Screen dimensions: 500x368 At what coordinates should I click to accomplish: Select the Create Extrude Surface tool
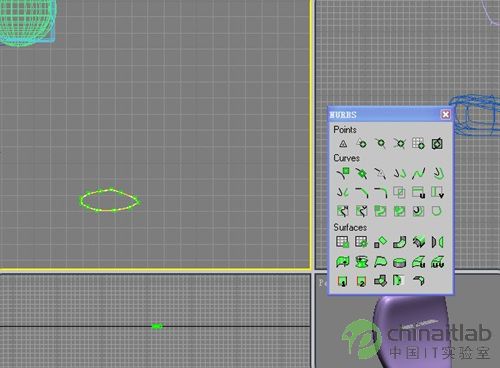pos(343,262)
